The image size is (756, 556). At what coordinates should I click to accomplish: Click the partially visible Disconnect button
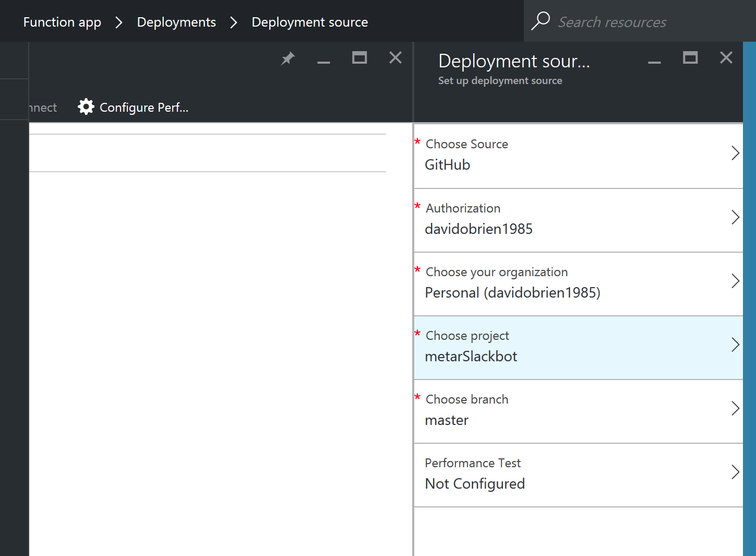point(43,108)
